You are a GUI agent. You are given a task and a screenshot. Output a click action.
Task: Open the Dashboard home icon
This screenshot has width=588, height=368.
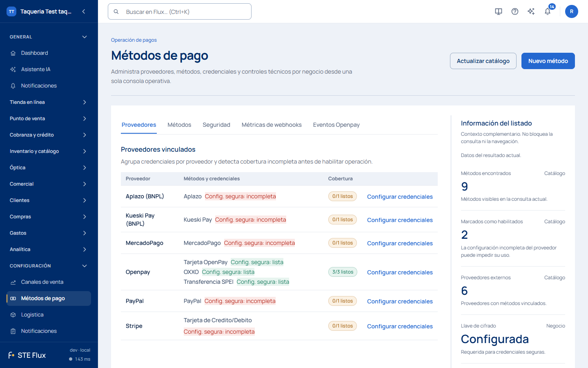[13, 53]
